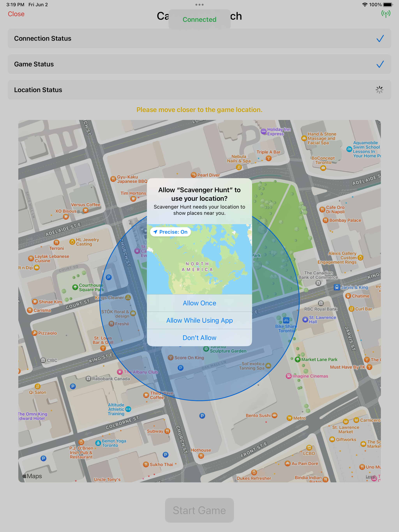The image size is (399, 532).
Task: Tap the antenna connection icon
Action: 386,14
